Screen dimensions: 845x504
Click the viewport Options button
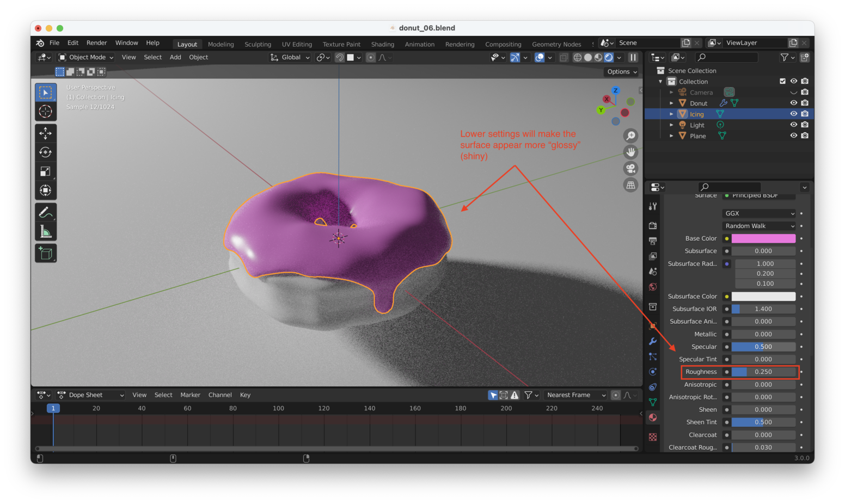[621, 72]
